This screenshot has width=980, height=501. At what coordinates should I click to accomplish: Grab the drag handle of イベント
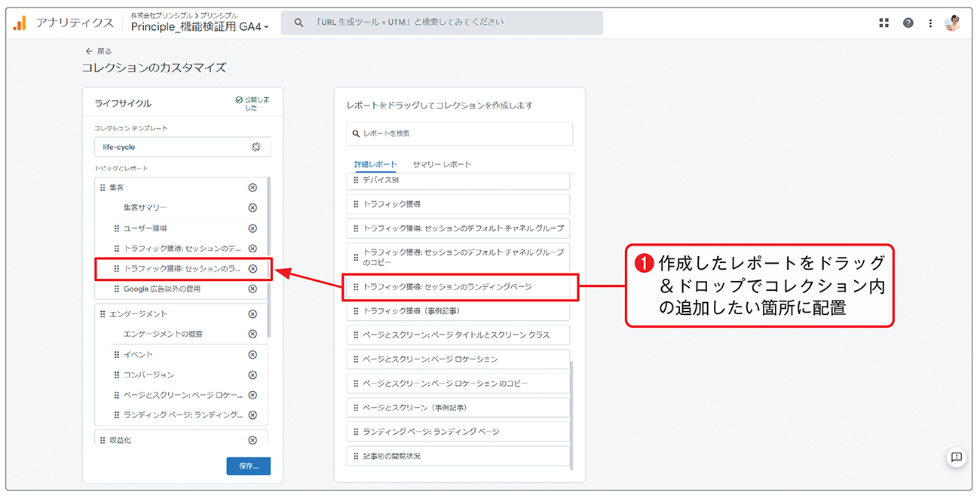[x=117, y=355]
